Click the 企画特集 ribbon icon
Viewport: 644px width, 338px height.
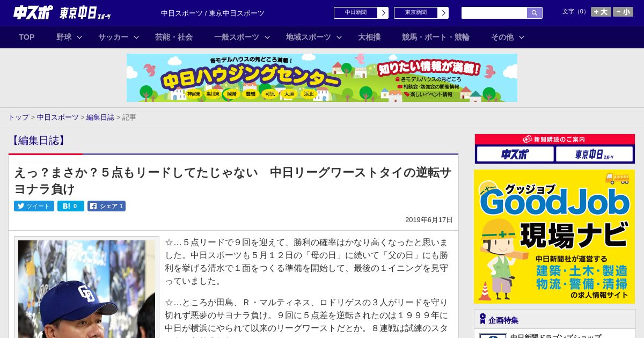[482, 319]
